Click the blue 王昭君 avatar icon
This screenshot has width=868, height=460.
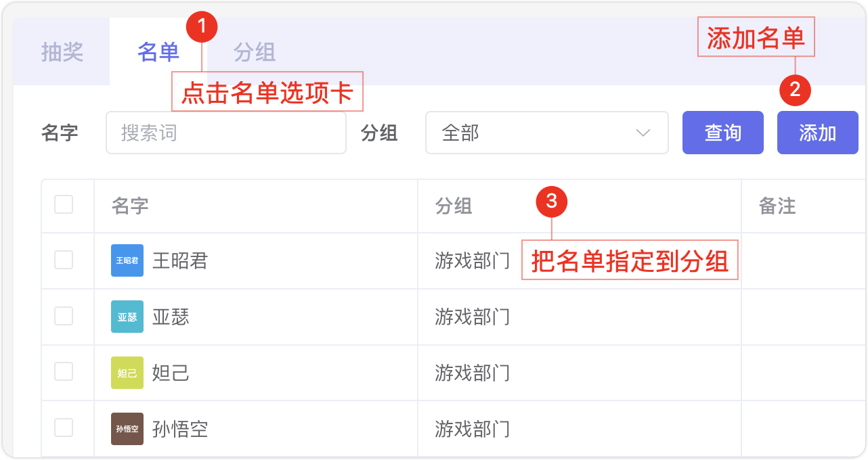[127, 260]
